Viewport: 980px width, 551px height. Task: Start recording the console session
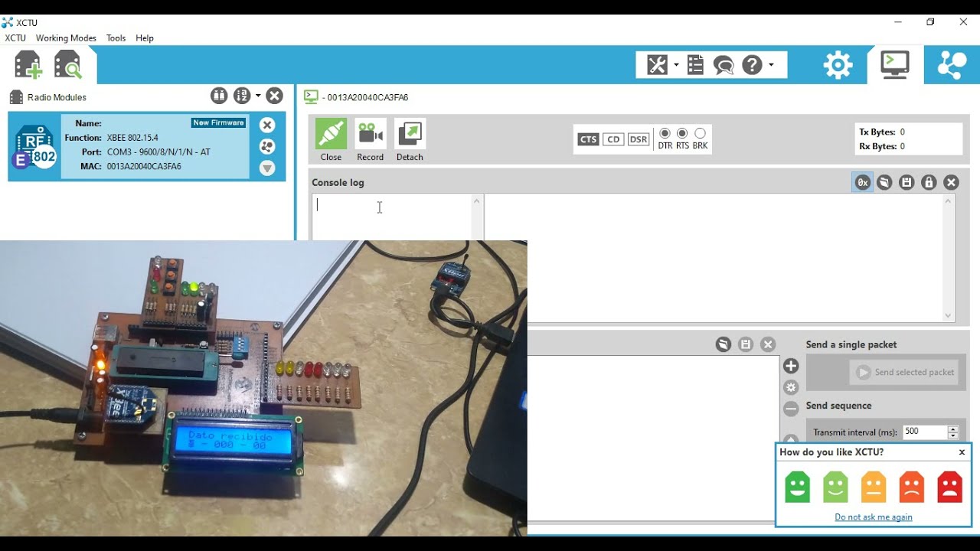[370, 140]
